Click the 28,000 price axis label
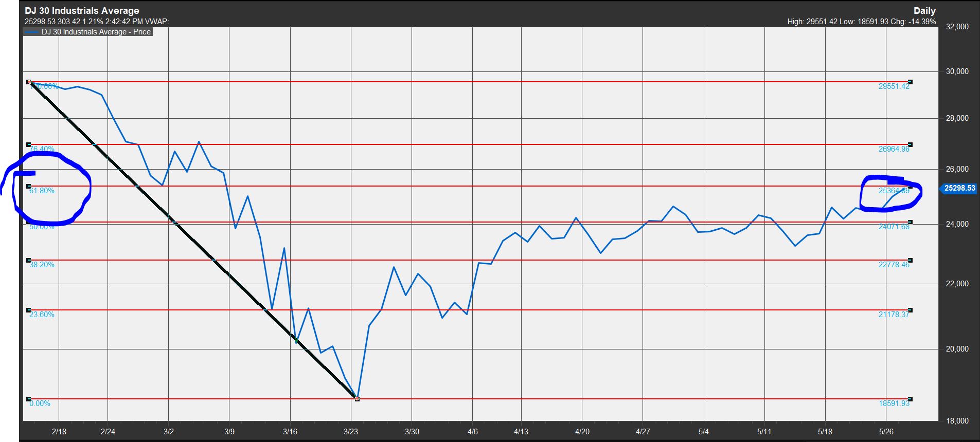 [x=957, y=118]
